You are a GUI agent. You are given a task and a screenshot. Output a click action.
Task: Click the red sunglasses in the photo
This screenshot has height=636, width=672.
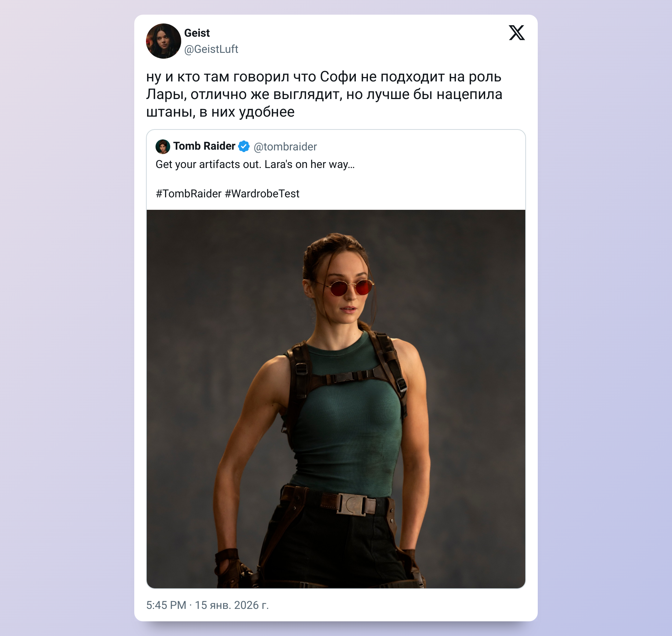(x=351, y=288)
